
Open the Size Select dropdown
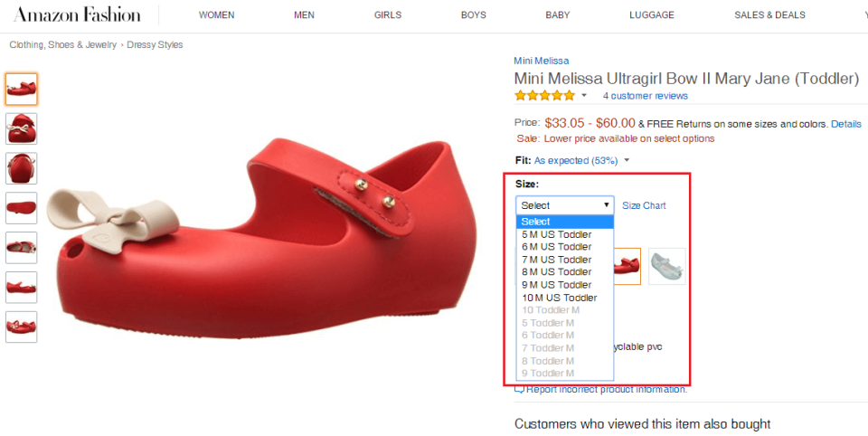[564, 205]
